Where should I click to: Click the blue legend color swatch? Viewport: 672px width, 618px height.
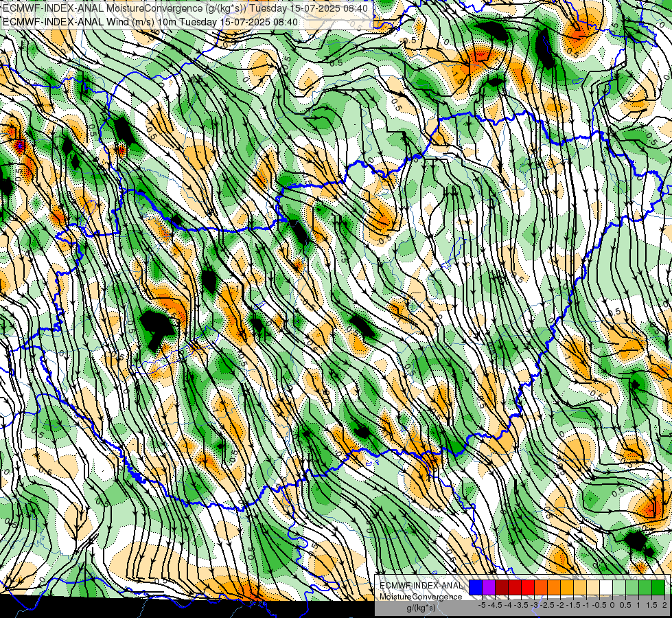tap(476, 587)
